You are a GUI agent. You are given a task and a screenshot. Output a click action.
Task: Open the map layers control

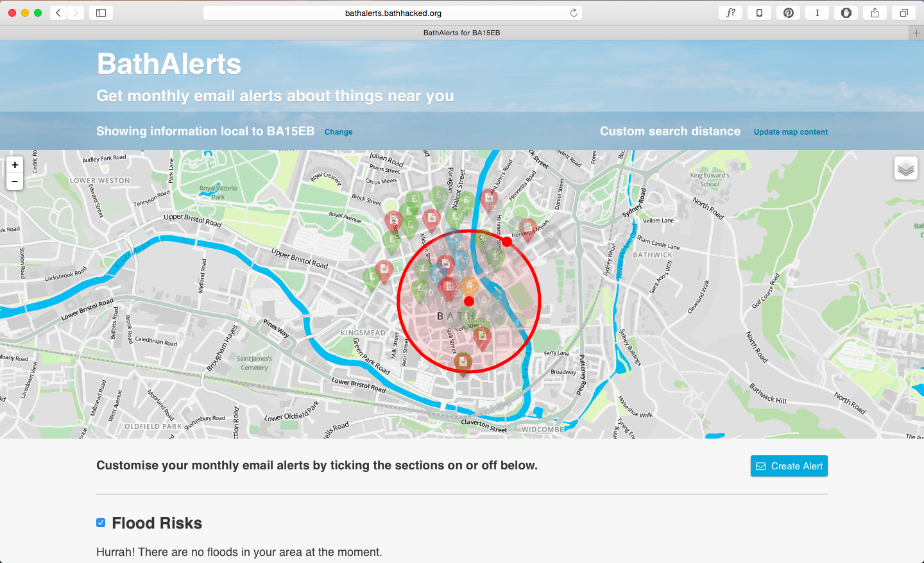point(905,169)
